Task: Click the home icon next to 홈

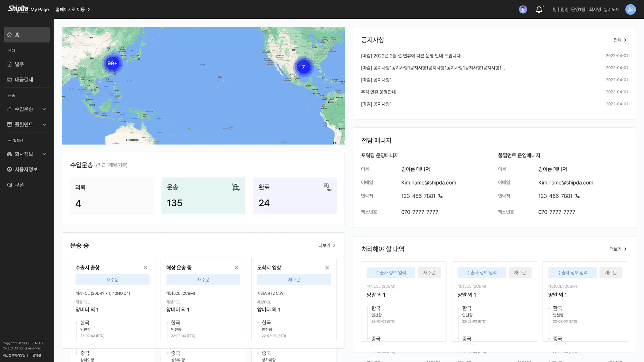Action: tap(10, 35)
